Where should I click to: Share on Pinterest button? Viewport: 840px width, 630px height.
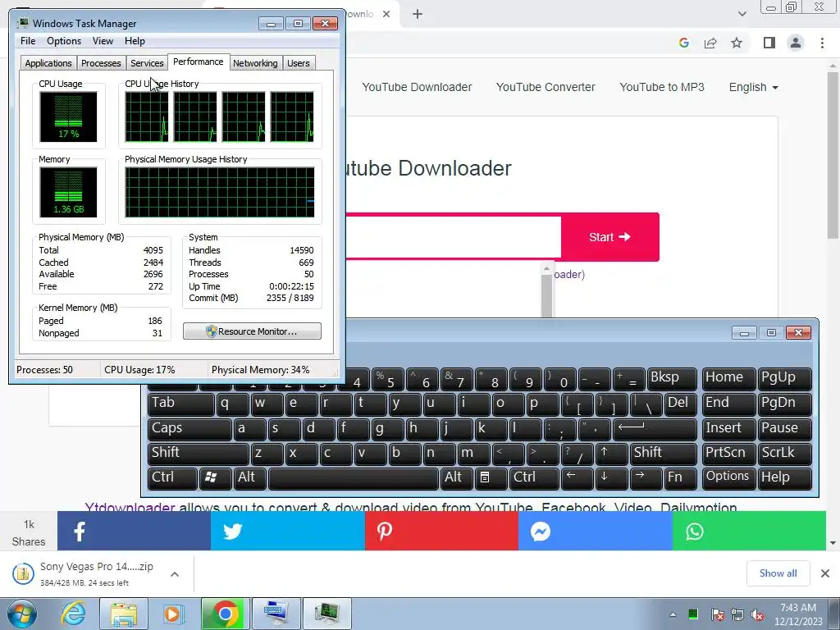point(441,531)
